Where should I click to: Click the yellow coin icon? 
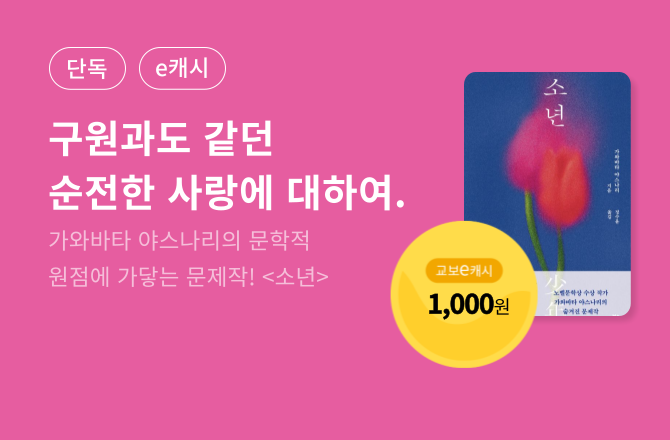coord(464,294)
